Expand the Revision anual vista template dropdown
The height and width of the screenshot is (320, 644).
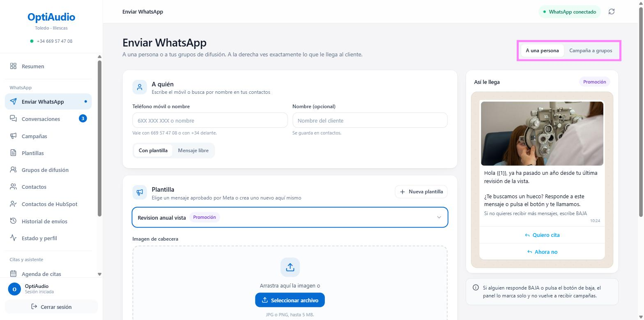pyautogui.click(x=290, y=217)
